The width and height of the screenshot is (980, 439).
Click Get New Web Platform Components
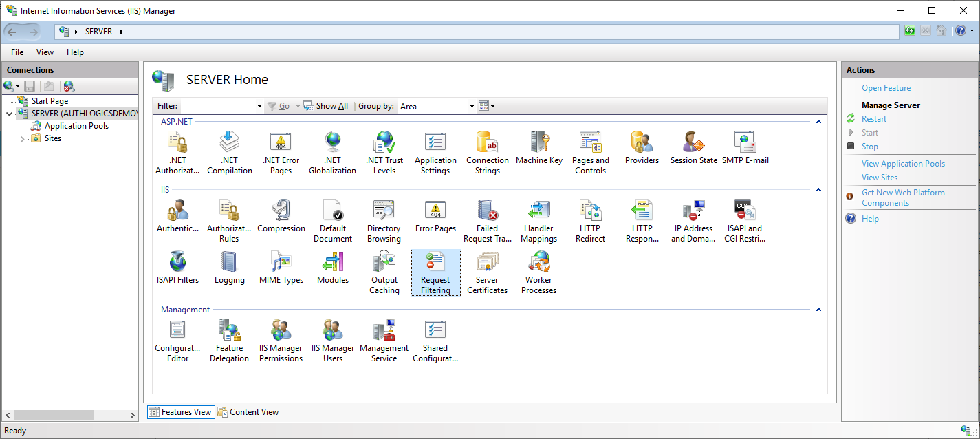903,197
